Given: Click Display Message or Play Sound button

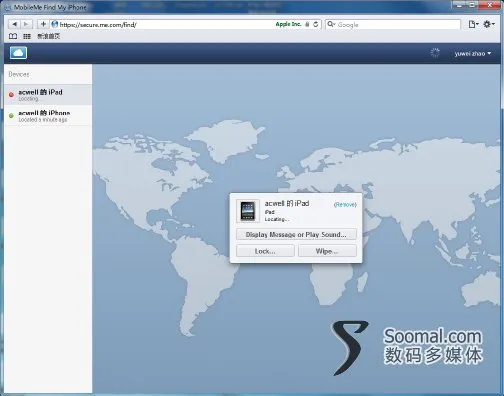Looking at the screenshot, I should 296,234.
